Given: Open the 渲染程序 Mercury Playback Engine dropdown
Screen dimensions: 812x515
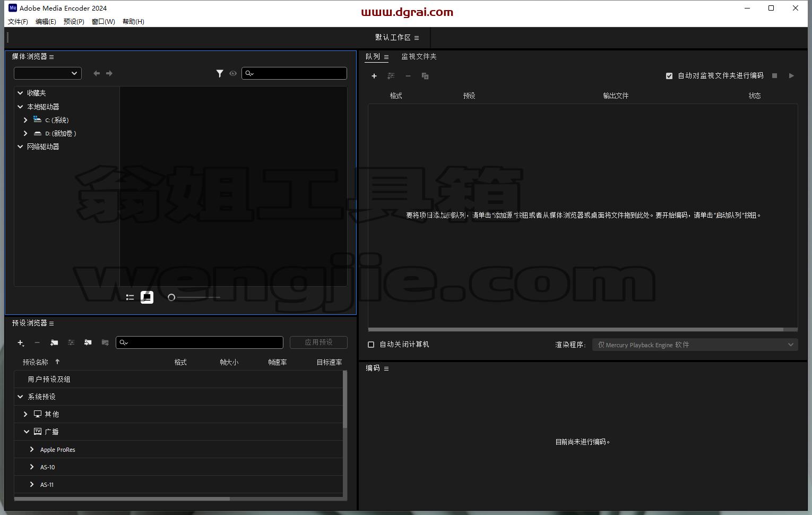Looking at the screenshot, I should pyautogui.click(x=695, y=345).
